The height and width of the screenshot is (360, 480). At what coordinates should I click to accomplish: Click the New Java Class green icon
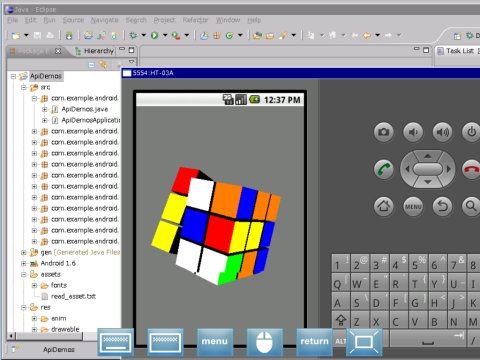point(229,35)
